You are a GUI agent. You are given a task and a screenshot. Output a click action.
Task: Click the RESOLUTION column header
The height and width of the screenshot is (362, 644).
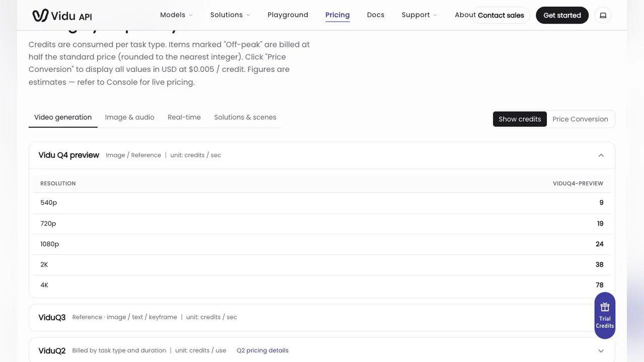(58, 184)
